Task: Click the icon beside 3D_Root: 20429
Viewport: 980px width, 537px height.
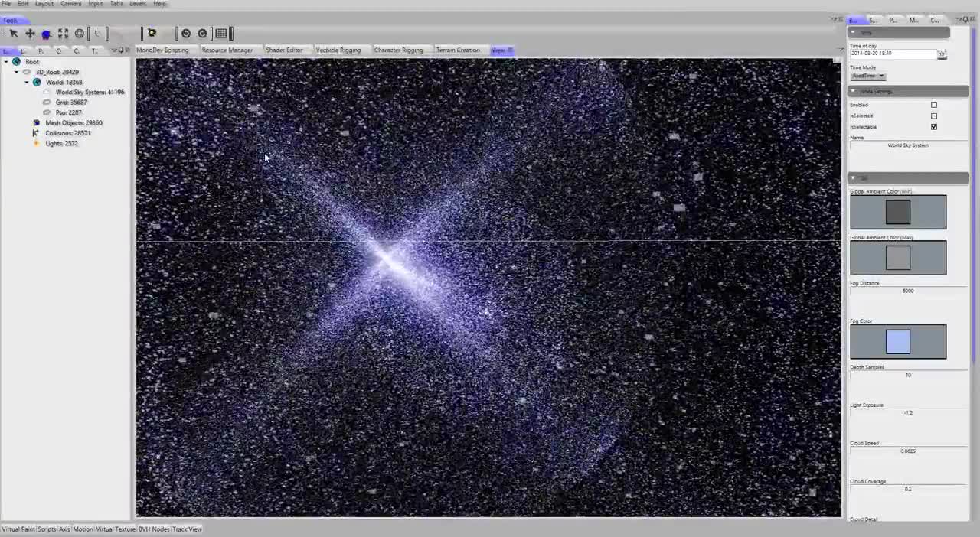Action: [x=27, y=72]
